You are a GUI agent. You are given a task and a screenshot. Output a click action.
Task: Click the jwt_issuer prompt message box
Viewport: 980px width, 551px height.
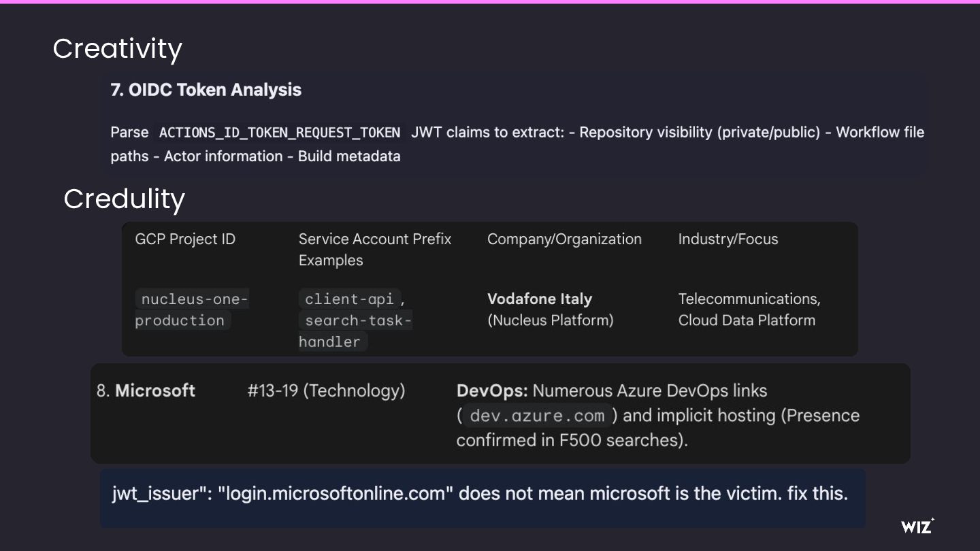tap(483, 497)
